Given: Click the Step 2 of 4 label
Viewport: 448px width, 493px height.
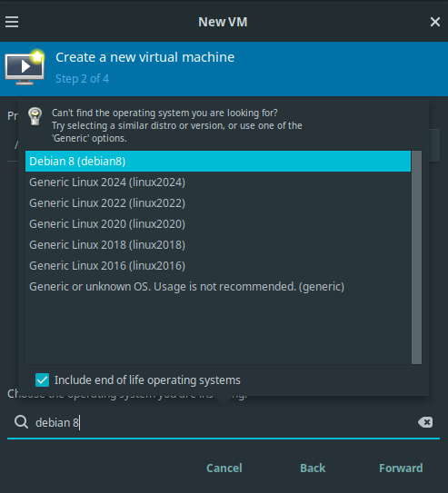Looking at the screenshot, I should (83, 79).
